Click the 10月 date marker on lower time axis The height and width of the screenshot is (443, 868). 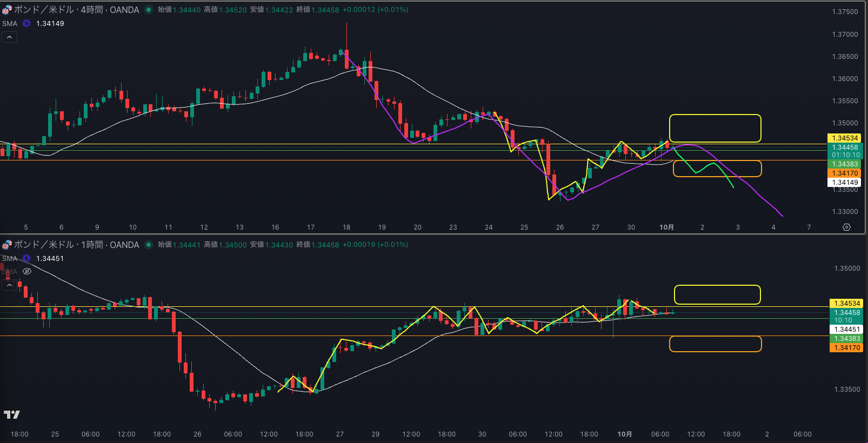click(x=624, y=434)
